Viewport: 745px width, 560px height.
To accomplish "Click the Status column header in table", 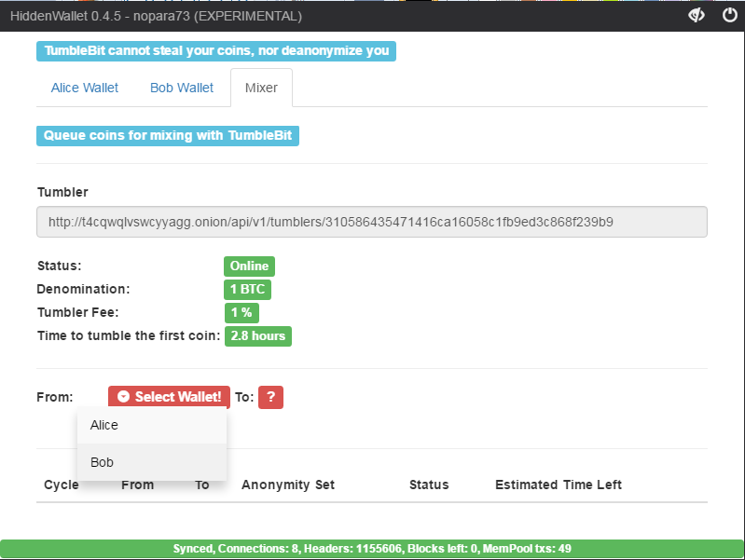I will [429, 485].
